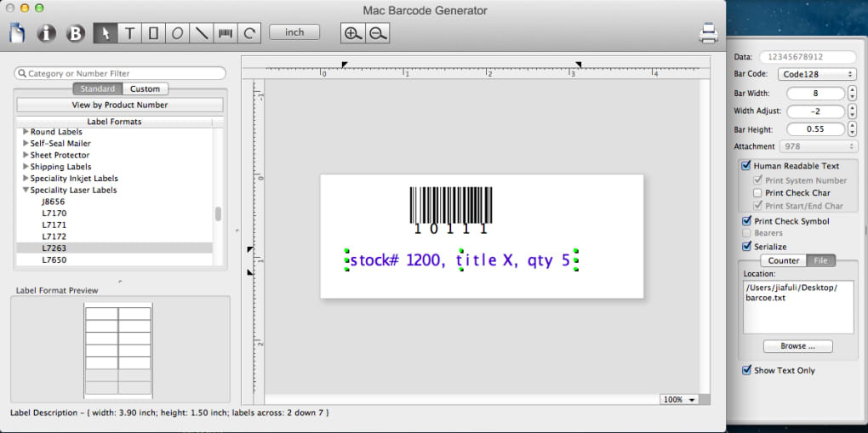Click View by Product Number button
The height and width of the screenshot is (433, 868).
click(x=120, y=105)
